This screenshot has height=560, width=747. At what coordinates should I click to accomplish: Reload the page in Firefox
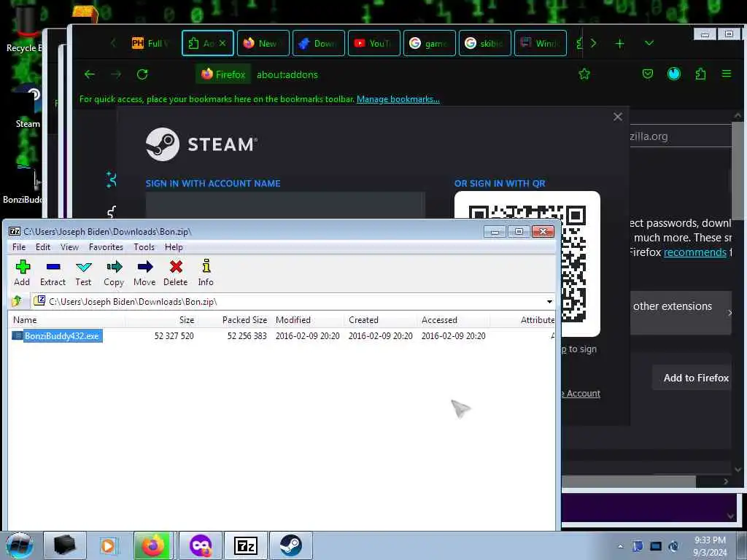[x=142, y=74]
